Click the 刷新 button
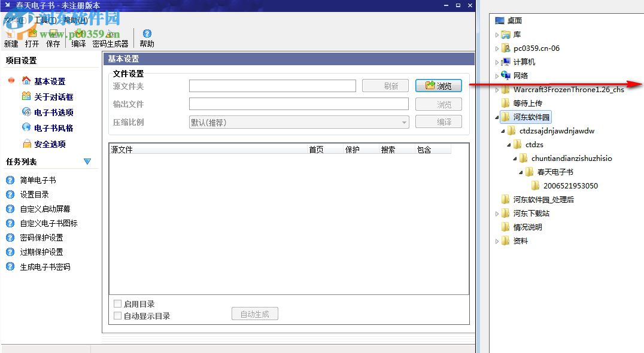The width and height of the screenshot is (644, 353). 385,86
